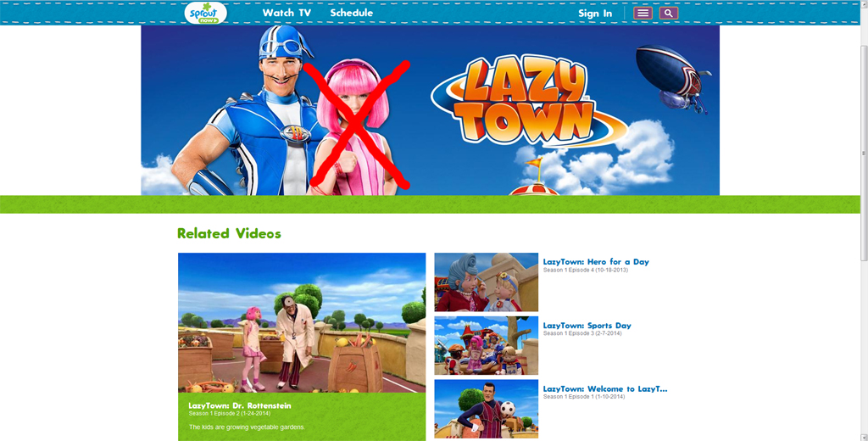
Task: Click the scrollbar up arrow
Action: 861,6
